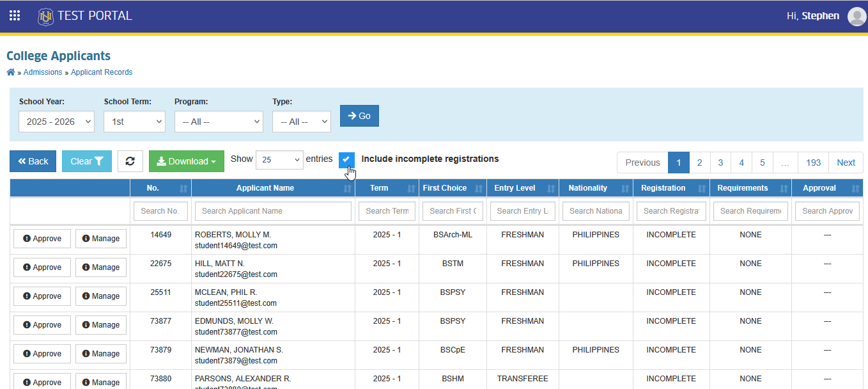Focus the Search Registration field
Screen dimensions: 868x389
pos(671,211)
